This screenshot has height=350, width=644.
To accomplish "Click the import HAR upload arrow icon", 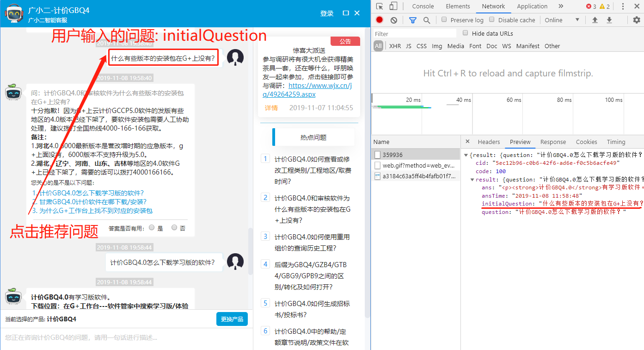I will pyautogui.click(x=595, y=20).
